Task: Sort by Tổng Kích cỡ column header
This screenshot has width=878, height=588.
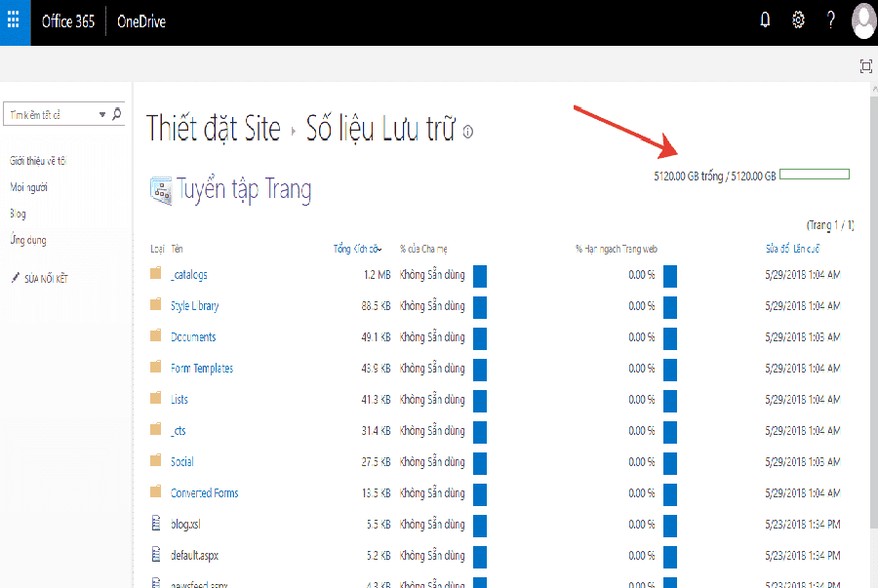Action: tap(356, 250)
